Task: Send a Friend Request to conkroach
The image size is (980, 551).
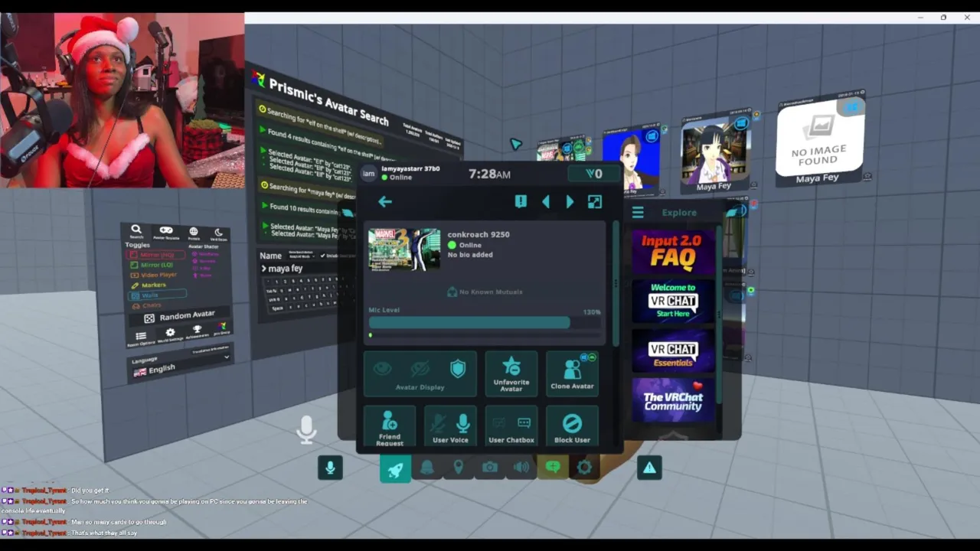Action: [x=389, y=427]
